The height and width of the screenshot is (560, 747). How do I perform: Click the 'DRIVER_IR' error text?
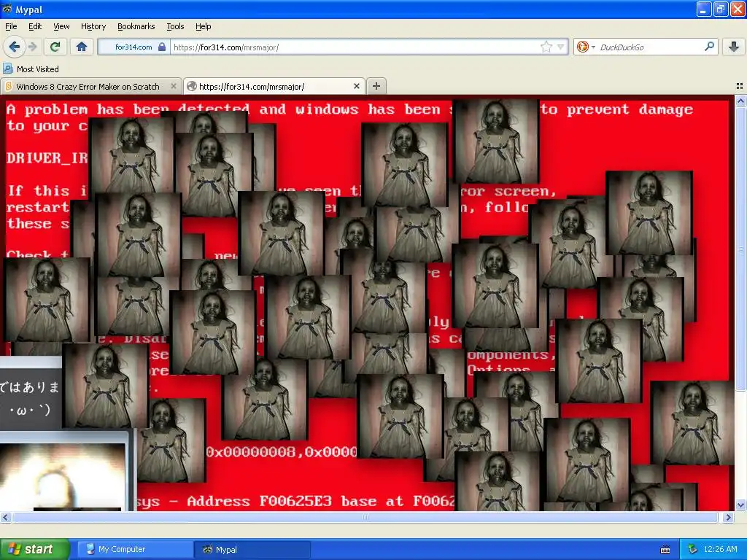[x=47, y=158]
